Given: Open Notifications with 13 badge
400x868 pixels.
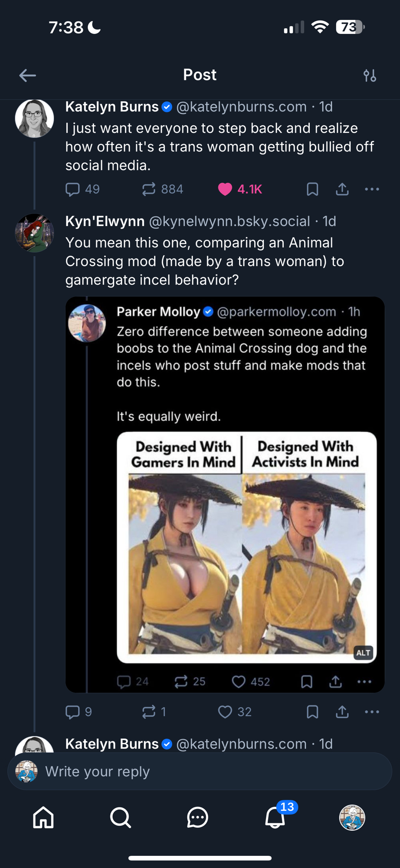Looking at the screenshot, I should (275, 818).
